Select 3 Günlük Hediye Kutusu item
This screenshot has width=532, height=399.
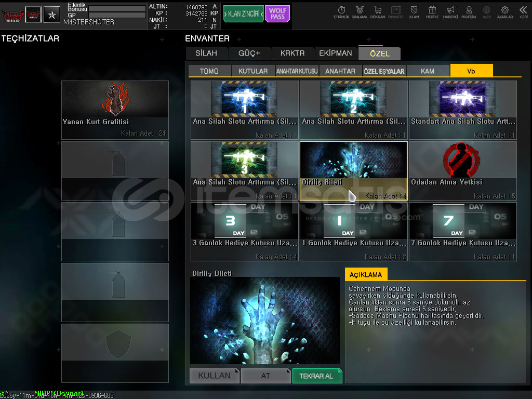point(245,232)
